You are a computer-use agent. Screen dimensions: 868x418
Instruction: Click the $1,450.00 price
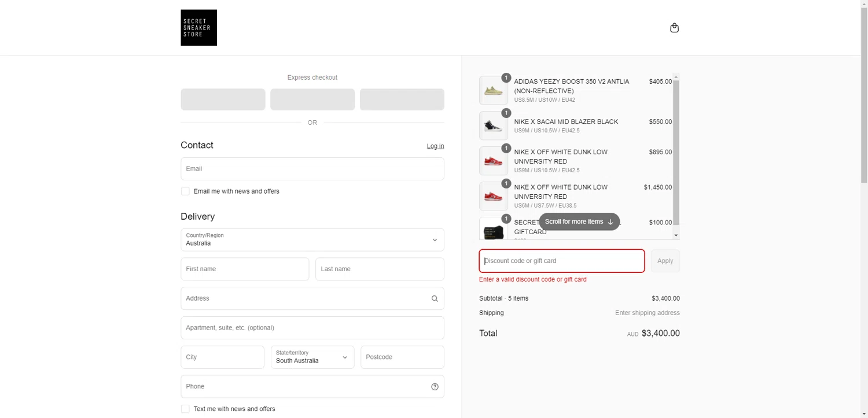(x=658, y=187)
